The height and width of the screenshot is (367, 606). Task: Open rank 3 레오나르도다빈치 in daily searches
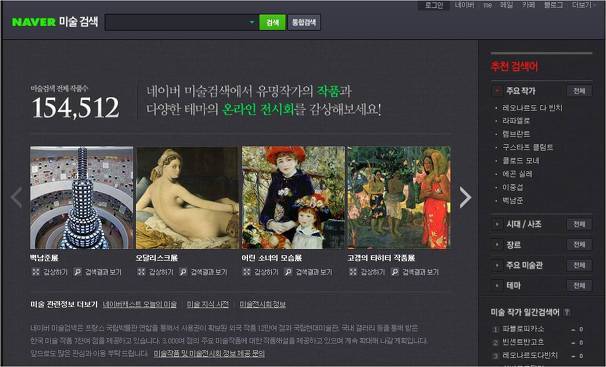click(x=530, y=355)
